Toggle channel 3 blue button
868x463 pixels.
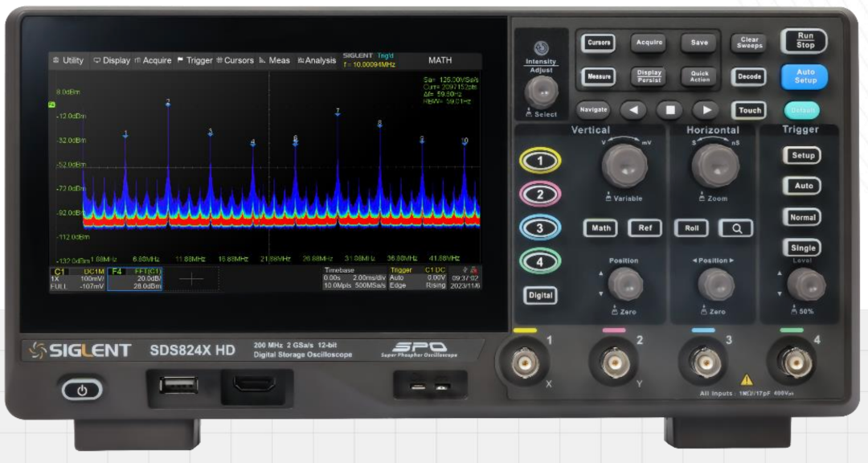click(540, 227)
